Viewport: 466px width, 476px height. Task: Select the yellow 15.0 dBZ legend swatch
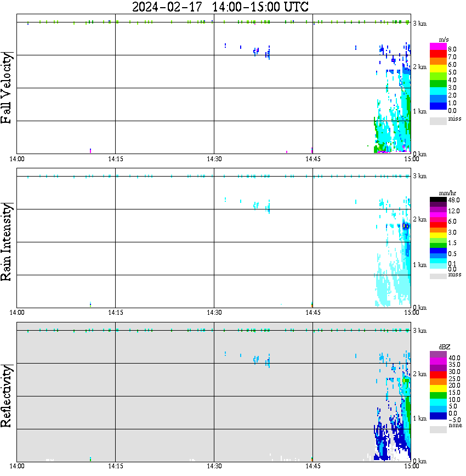438,389
